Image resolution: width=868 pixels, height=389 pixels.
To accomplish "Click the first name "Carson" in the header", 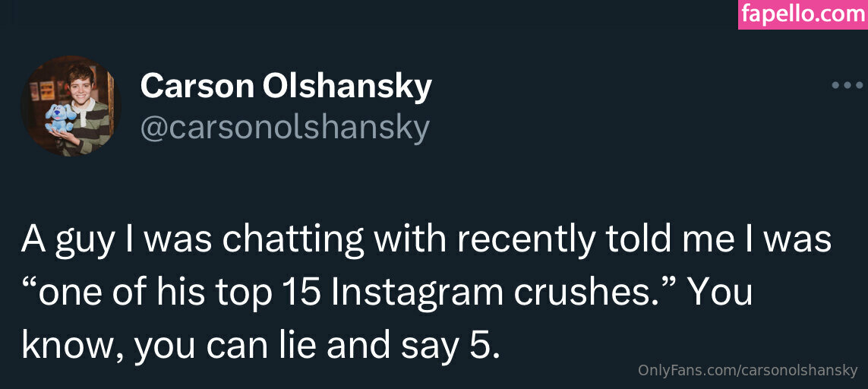I will tap(196, 86).
